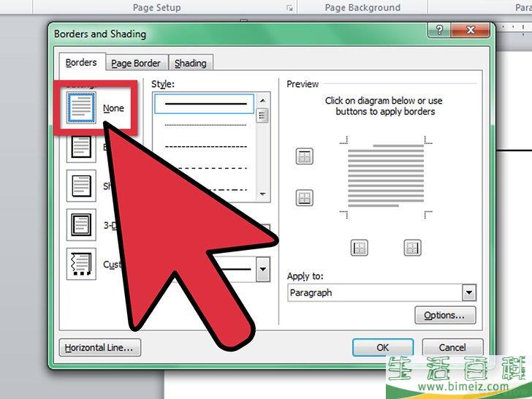Viewport: 532px width, 399px height.
Task: Close the Borders and Shading dialog
Action: pyautogui.click(x=471, y=30)
